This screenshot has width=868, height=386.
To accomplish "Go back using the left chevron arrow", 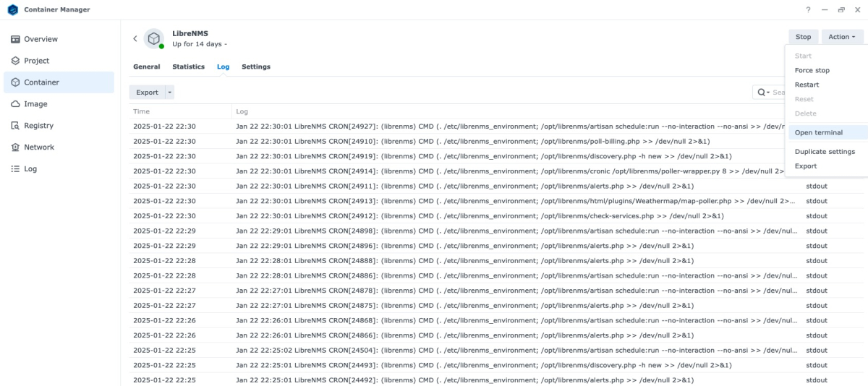I will coord(135,39).
